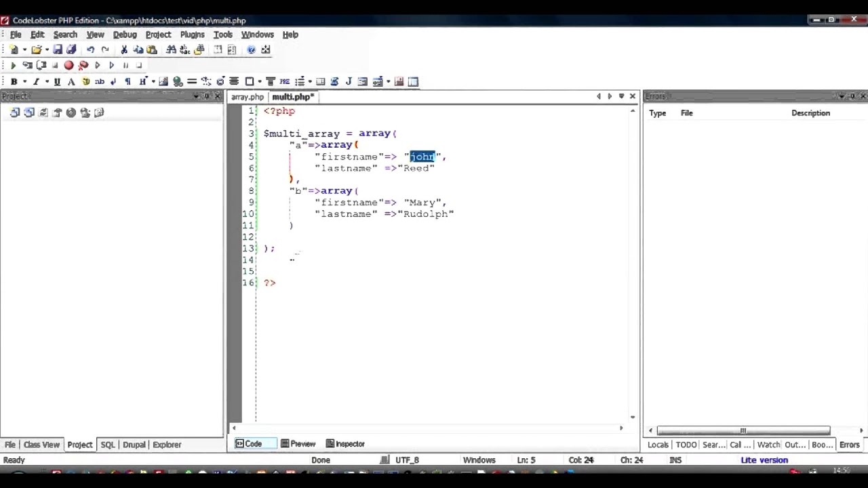Open the open-file dropdown arrow
Viewport: 868px width, 488px height.
(47, 49)
